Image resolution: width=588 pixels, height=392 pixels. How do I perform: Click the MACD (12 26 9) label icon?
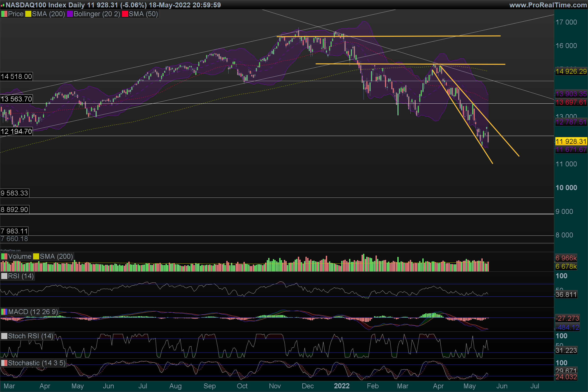[4, 312]
